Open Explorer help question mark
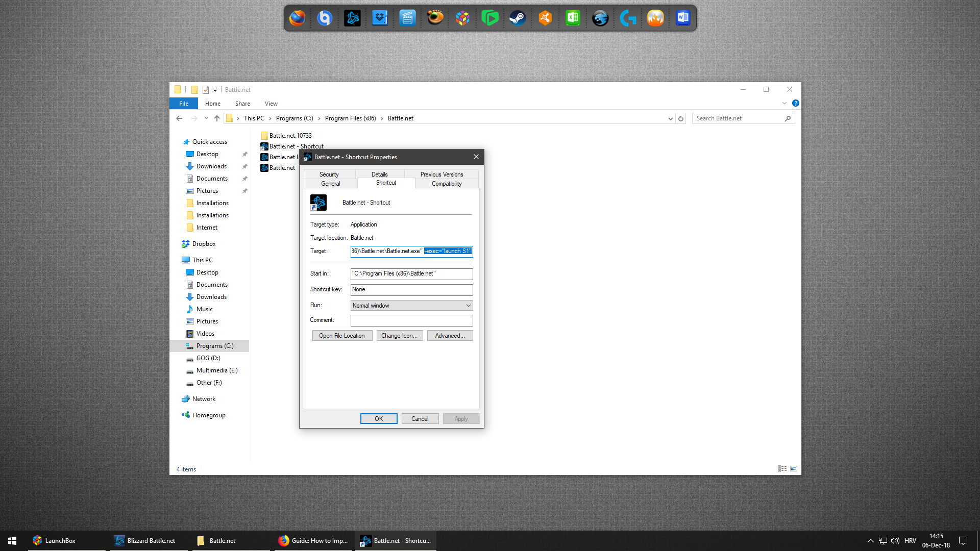980x551 pixels. pos(795,103)
